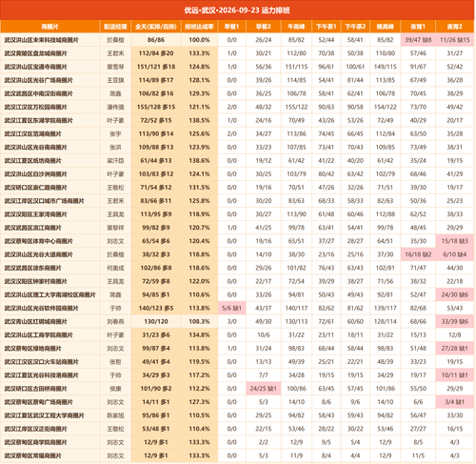
Task: Click the pink cell 24/30 缺6
Action: click(455, 294)
